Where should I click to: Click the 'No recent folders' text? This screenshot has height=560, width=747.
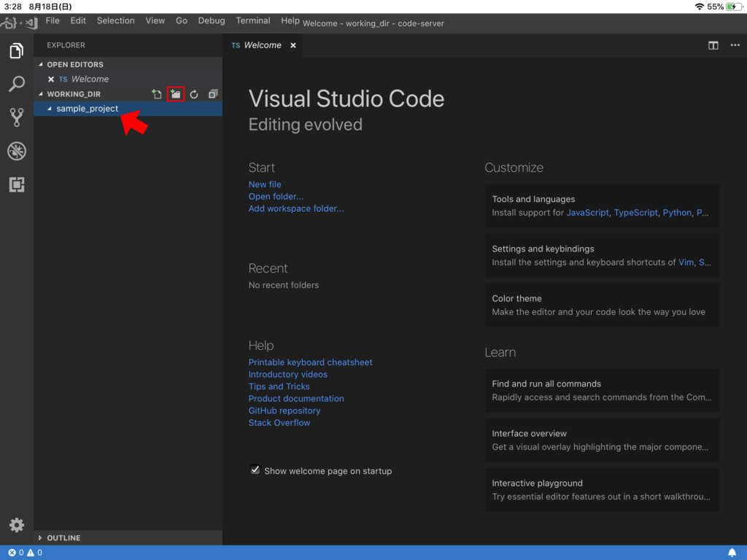[284, 285]
